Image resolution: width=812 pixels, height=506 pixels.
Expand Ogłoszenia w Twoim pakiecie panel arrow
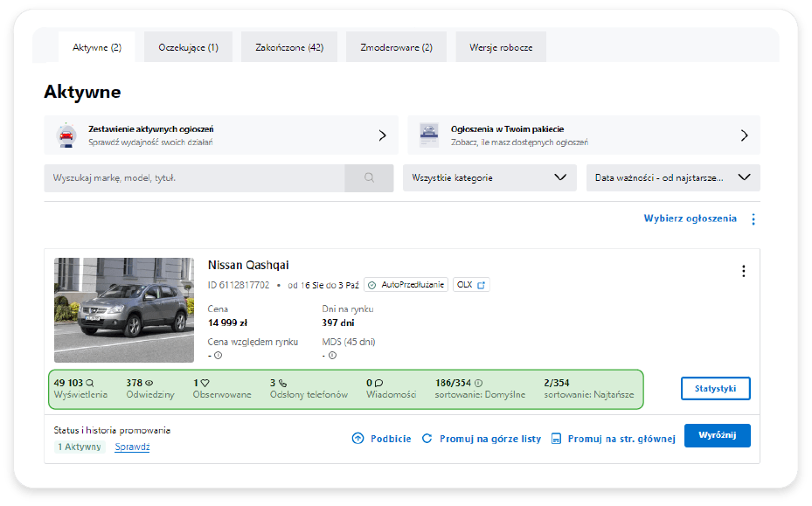coord(744,135)
